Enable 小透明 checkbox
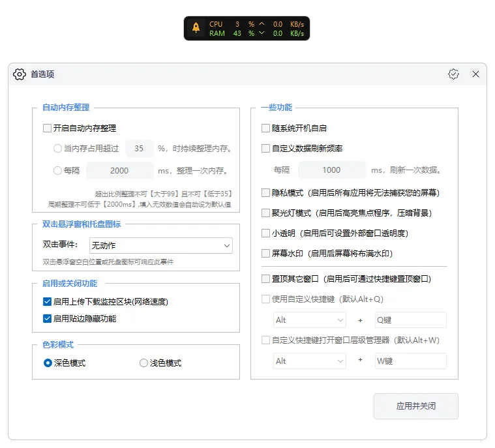 pos(266,233)
